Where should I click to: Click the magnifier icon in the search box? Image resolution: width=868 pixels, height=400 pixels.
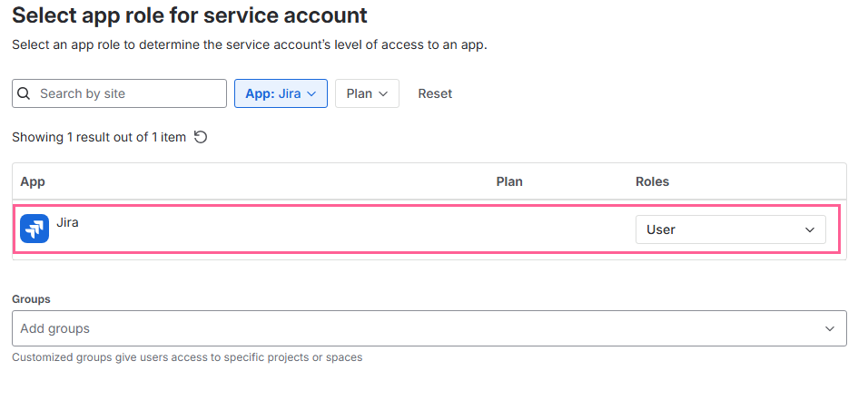(25, 93)
